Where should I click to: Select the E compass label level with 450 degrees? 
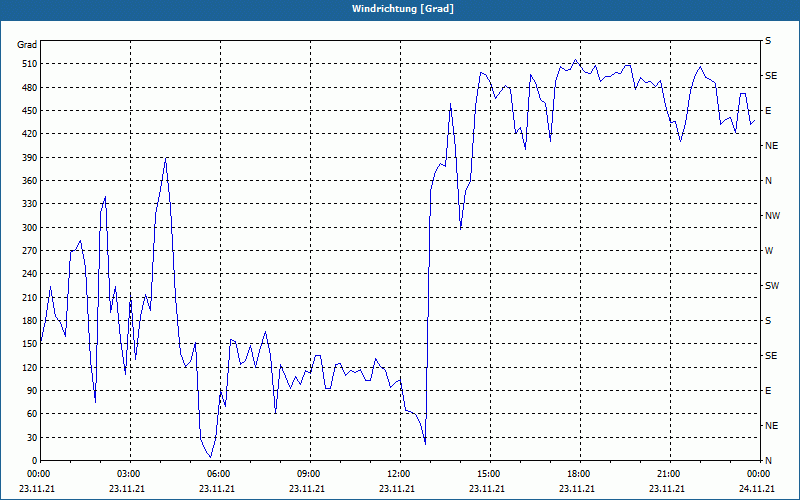coord(768,111)
